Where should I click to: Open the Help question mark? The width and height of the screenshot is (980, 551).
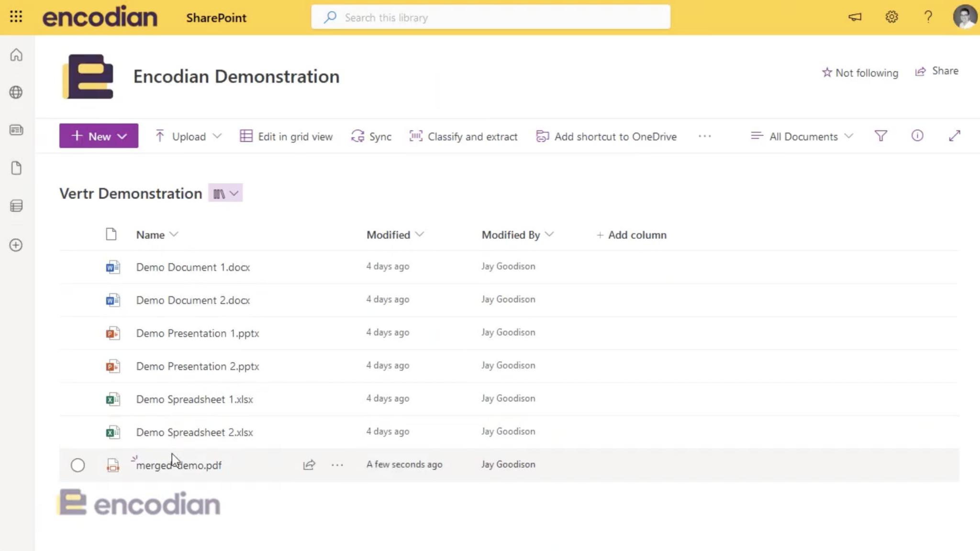[928, 17]
